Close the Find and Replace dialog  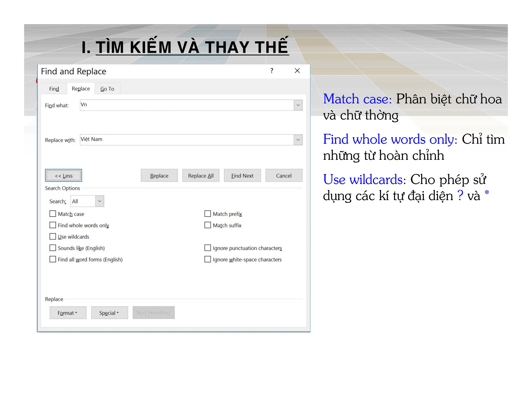pos(297,71)
